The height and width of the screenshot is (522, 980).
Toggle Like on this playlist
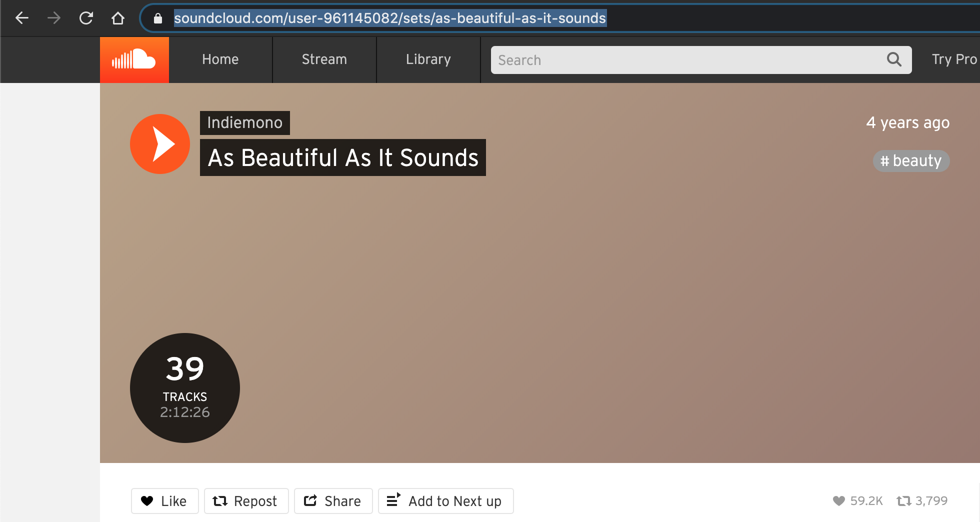(164, 500)
